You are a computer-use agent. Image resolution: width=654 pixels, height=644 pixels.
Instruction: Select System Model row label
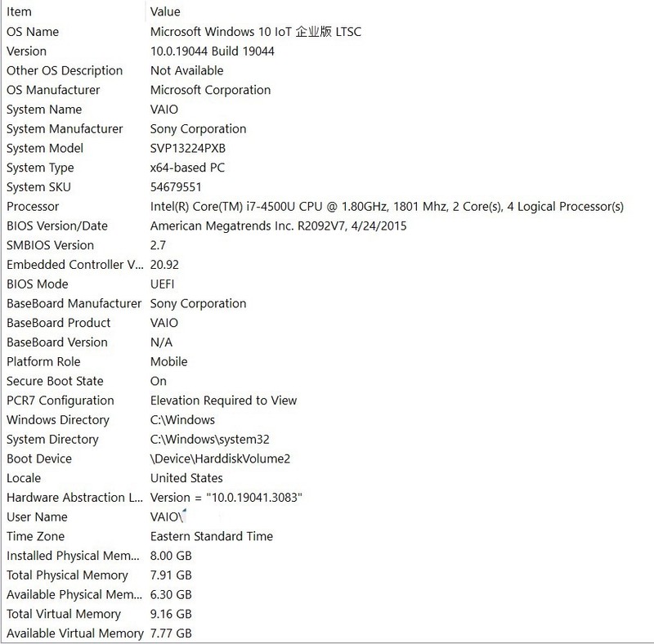(x=45, y=148)
